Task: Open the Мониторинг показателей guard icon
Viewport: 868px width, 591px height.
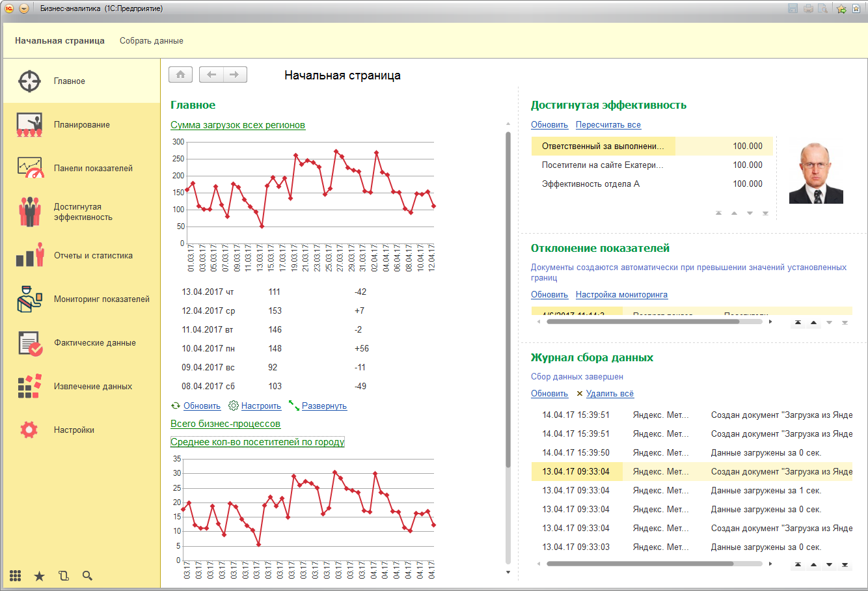Action: [x=30, y=299]
